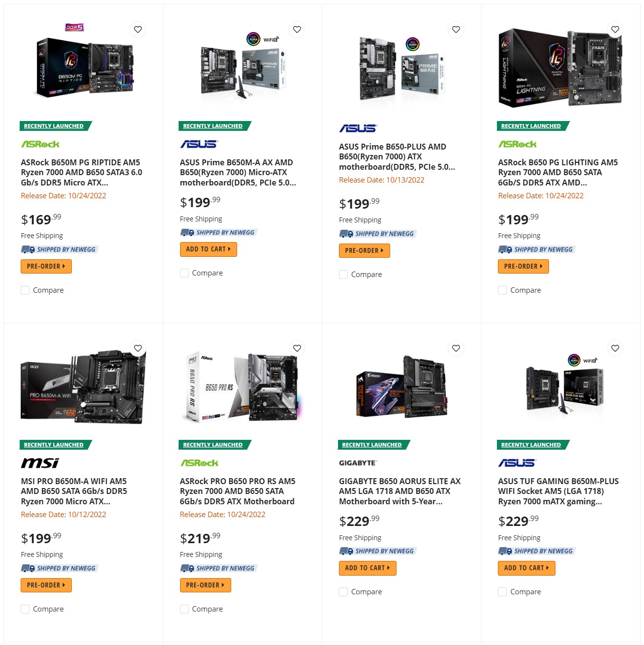Check Compare for ASUS TUF GAMING B650M-PLUS

tap(502, 591)
